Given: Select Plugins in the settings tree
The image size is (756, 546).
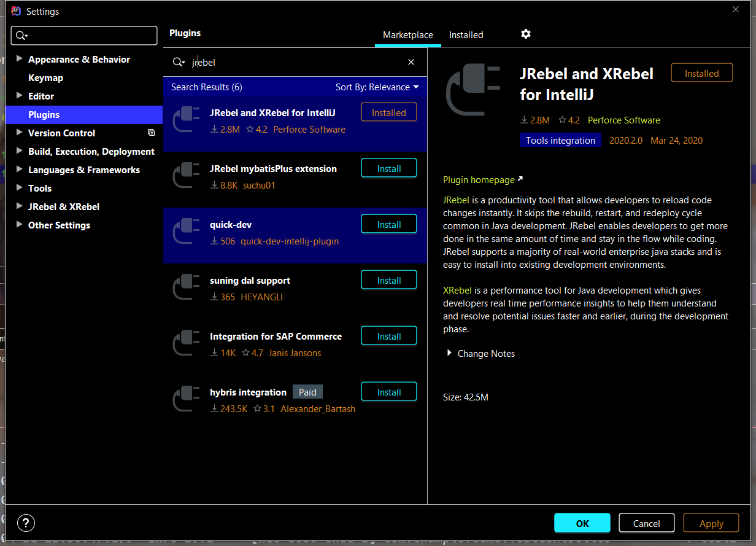Looking at the screenshot, I should click(x=84, y=115).
